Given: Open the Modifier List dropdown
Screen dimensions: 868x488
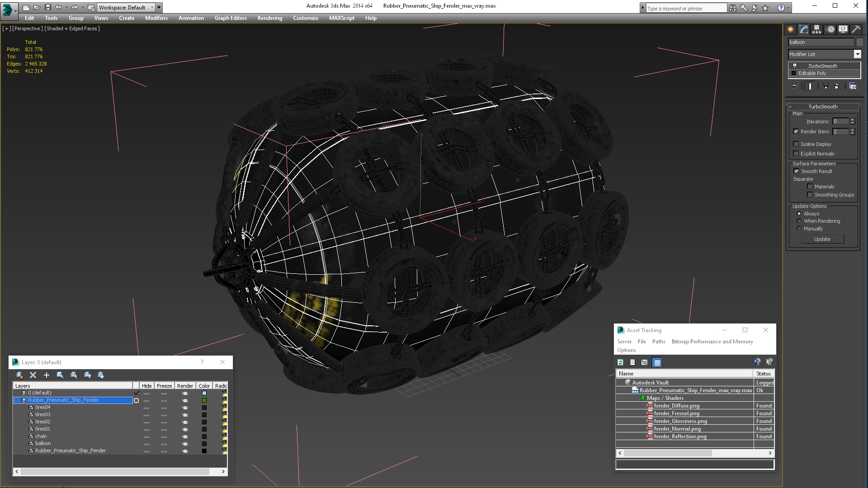Looking at the screenshot, I should point(857,54).
